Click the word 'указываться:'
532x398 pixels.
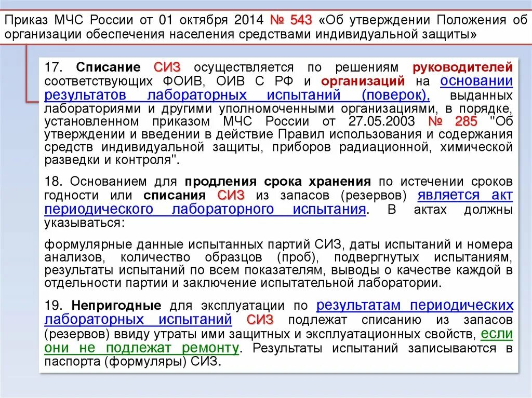[x=85, y=223]
